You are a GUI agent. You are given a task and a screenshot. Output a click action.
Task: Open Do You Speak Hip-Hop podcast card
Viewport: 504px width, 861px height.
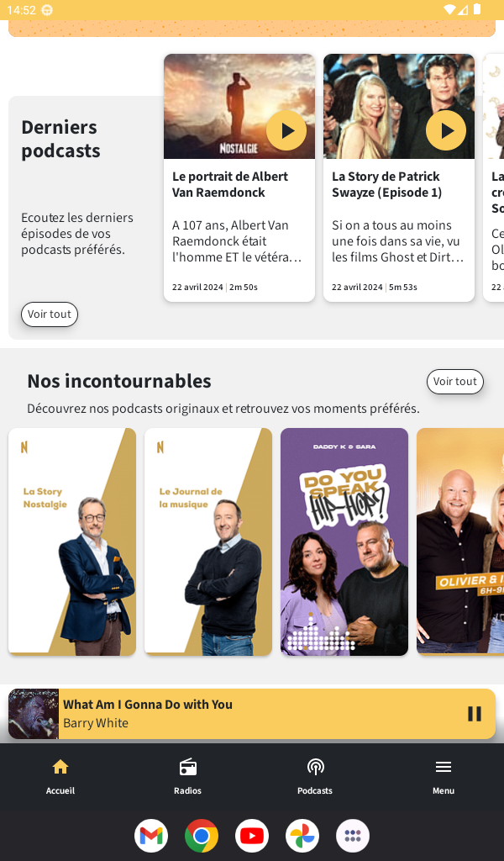(344, 542)
